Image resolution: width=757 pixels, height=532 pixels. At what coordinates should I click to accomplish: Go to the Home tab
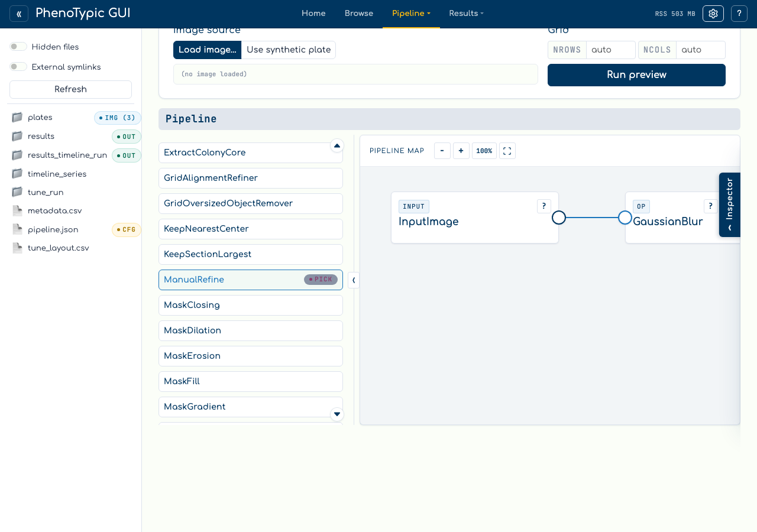coord(313,14)
